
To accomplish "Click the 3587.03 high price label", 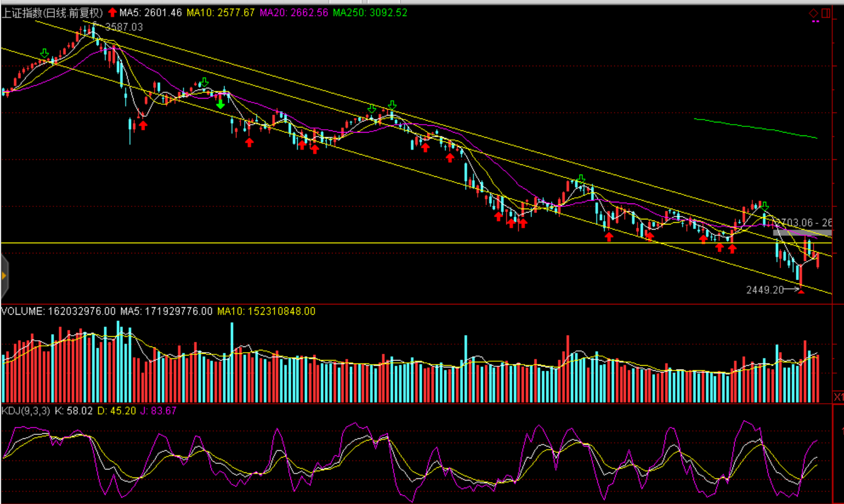I will click(x=124, y=27).
